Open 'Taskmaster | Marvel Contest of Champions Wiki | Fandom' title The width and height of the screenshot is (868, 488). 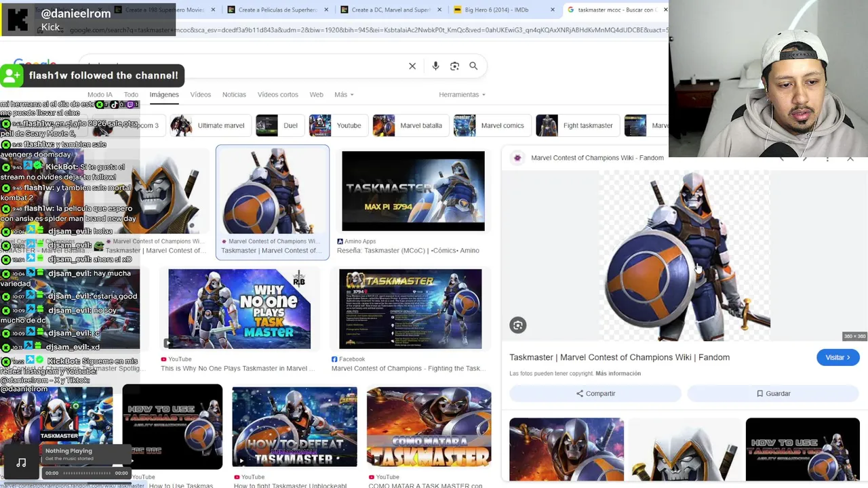(619, 357)
